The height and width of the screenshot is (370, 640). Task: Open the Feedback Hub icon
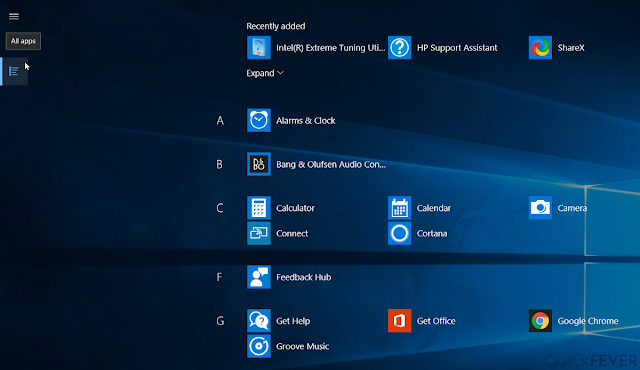click(259, 277)
